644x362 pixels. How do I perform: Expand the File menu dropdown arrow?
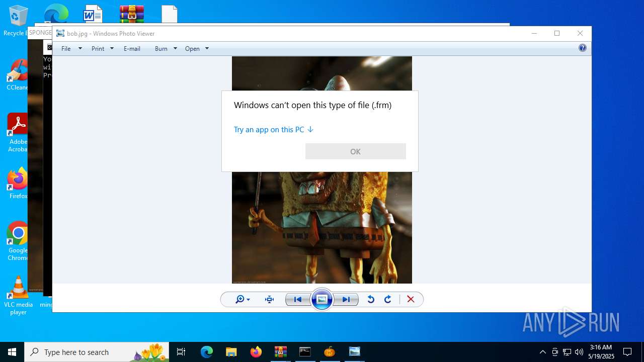click(x=80, y=49)
